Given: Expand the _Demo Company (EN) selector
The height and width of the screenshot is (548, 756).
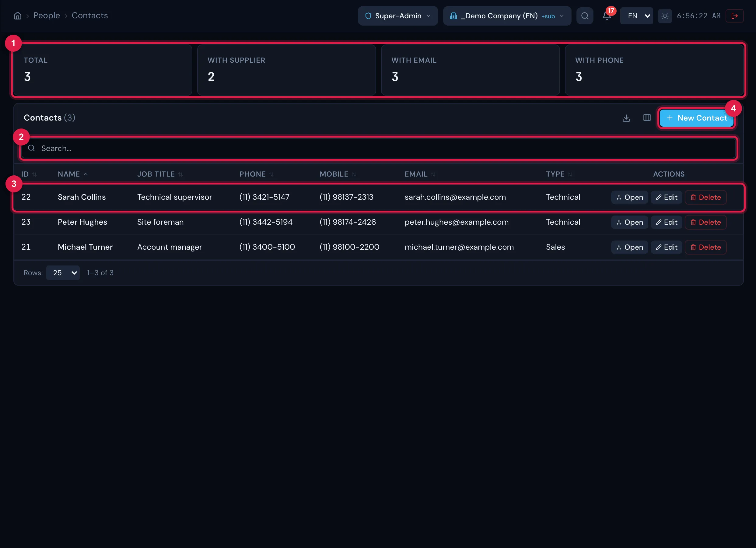Looking at the screenshot, I should [507, 16].
